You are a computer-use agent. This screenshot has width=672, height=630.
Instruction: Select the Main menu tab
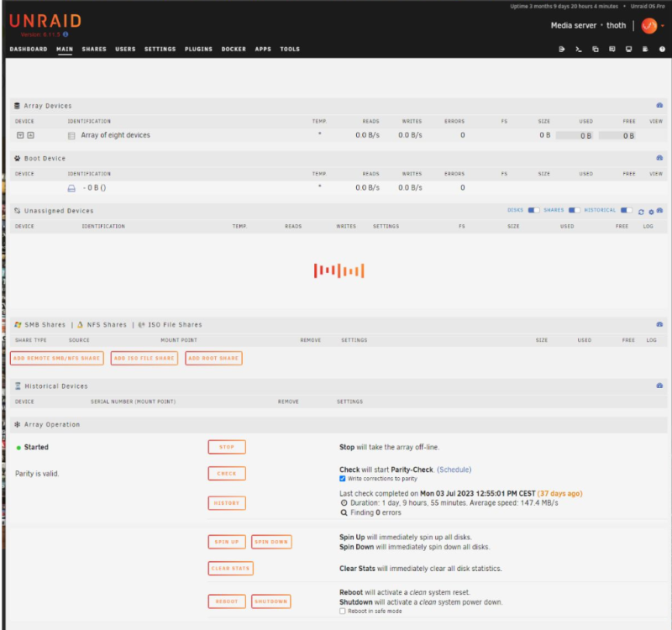tap(65, 49)
